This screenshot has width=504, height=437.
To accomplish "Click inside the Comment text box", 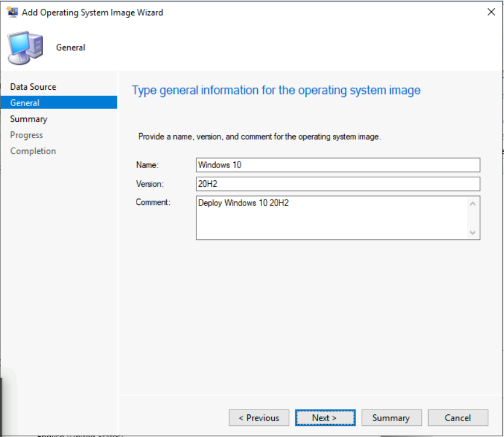I will 331,218.
